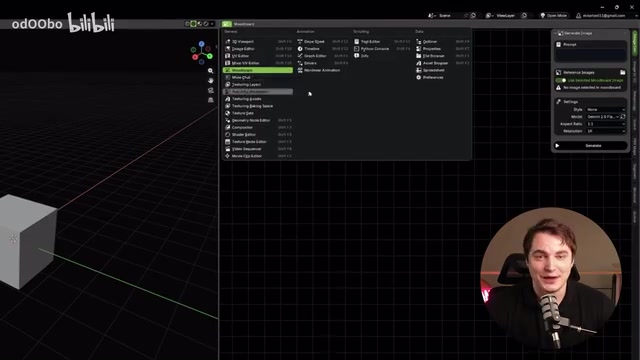The image size is (640, 360).
Task: Click the Python Console icon
Action: 357,49
